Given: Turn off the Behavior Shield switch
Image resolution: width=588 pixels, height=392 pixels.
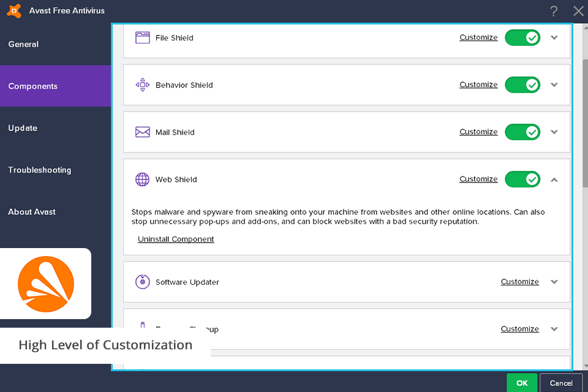Looking at the screenshot, I should pyautogui.click(x=522, y=85).
